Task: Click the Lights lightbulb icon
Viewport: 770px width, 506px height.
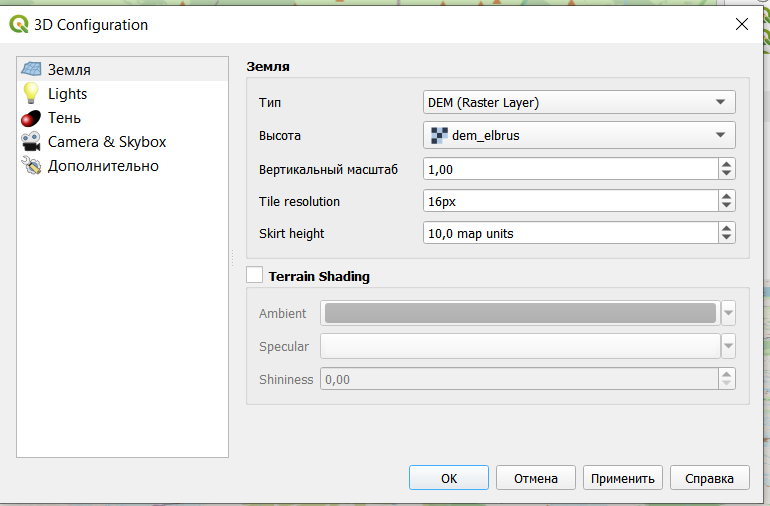Action: point(31,94)
